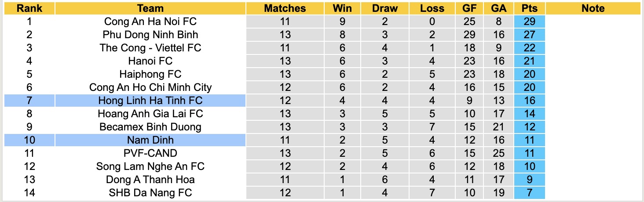Click the Note column header
Image resolution: width=644 pixels, height=202 pixels.
point(593,8)
